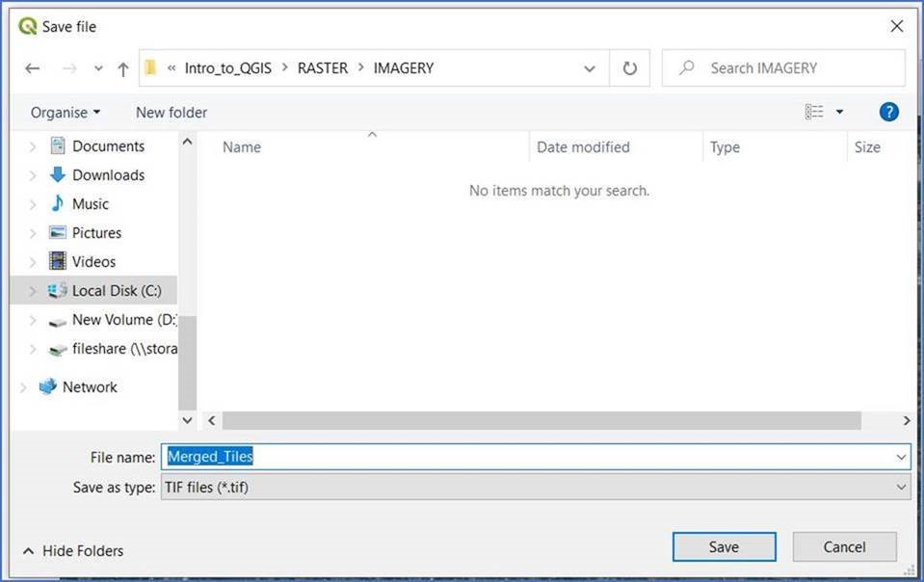Click horizontal scrollbar left arrow
This screenshot has width=924, height=582.
coord(212,420)
